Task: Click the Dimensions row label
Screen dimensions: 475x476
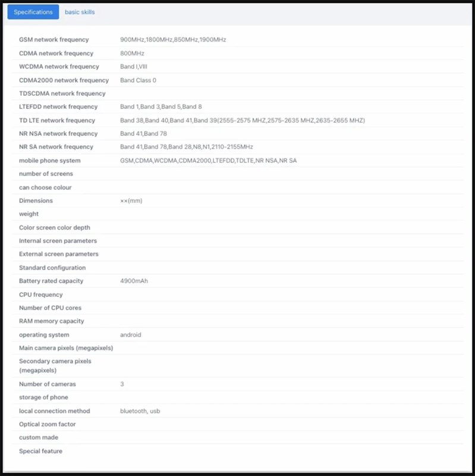Action: [x=36, y=201]
